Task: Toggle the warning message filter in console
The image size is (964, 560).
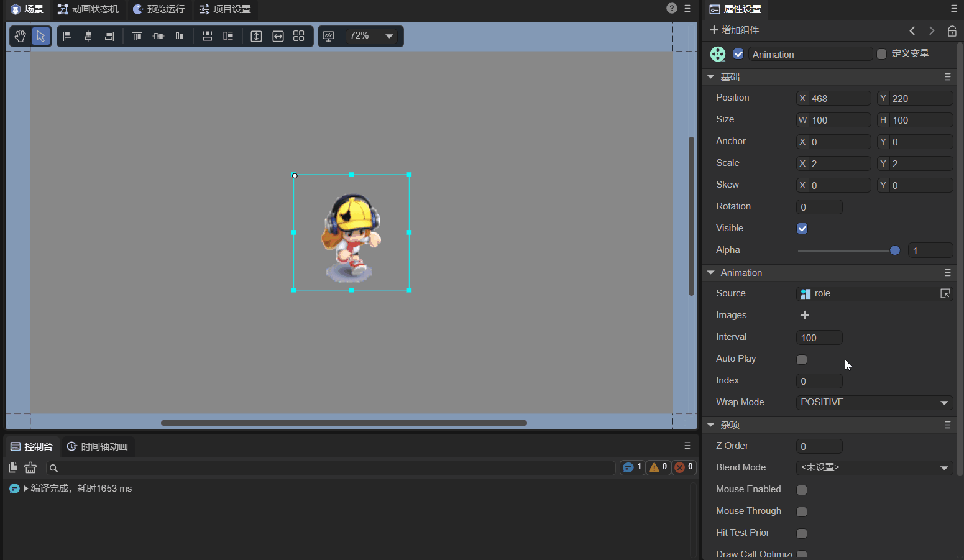Action: click(658, 467)
